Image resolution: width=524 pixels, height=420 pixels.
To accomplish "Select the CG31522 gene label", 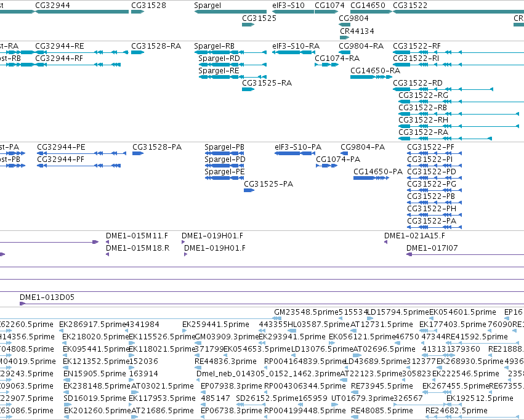I will pyautogui.click(x=410, y=6).
